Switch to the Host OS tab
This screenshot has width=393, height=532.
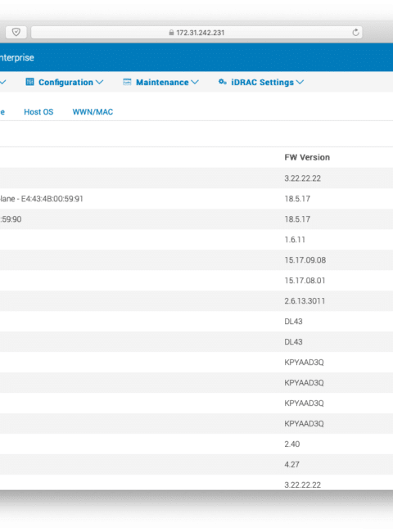[38, 112]
